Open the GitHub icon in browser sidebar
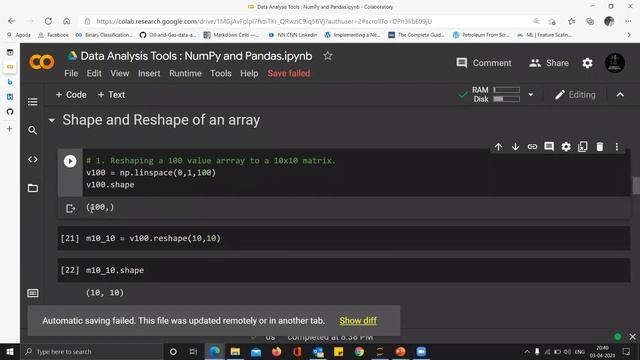 pos(10,111)
